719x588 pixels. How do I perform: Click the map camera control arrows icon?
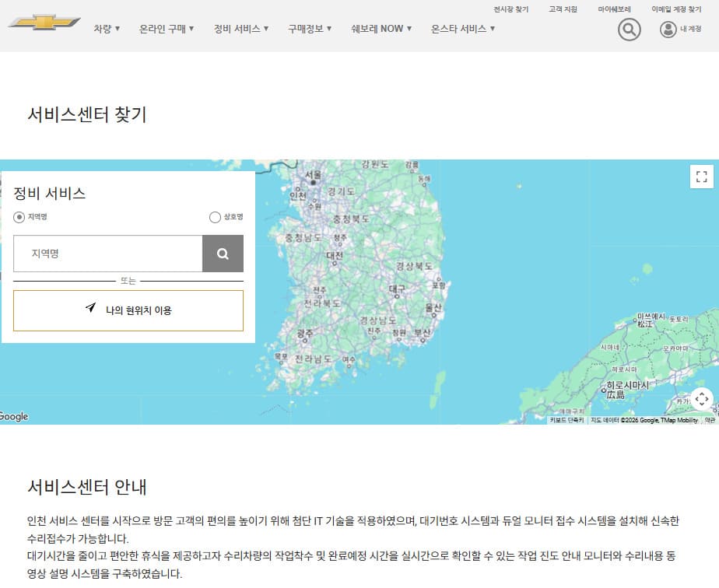(x=702, y=399)
